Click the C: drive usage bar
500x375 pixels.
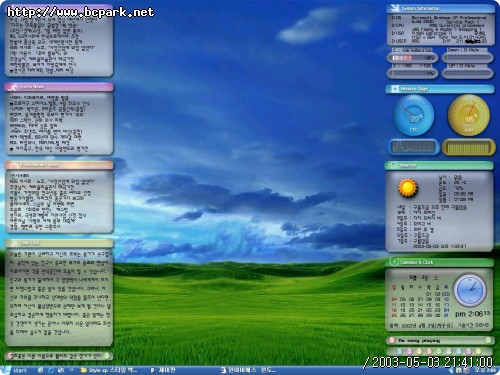coord(413,58)
